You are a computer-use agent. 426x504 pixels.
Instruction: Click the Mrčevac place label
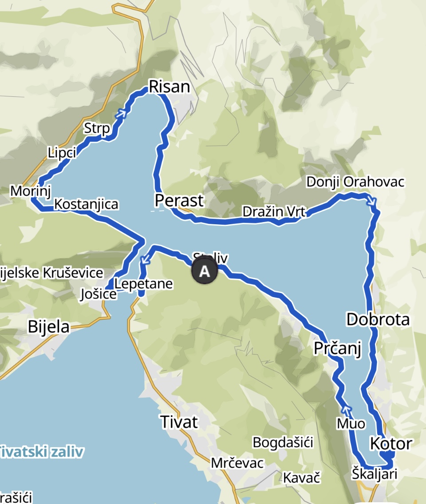237,463
